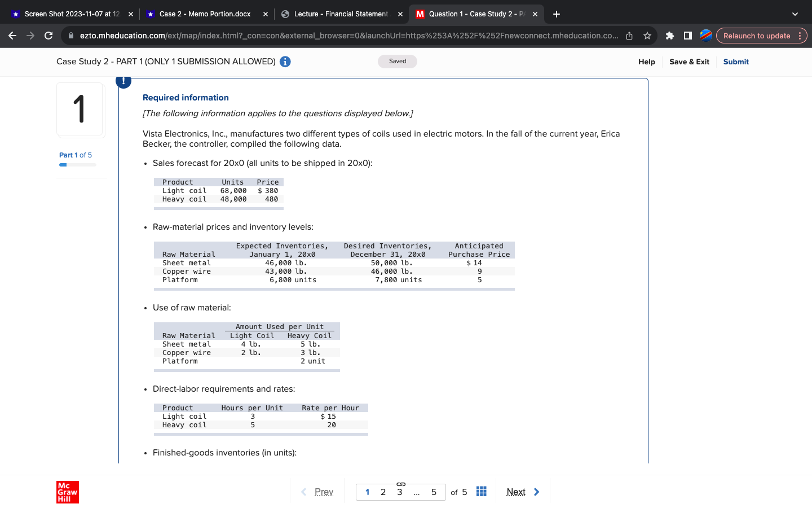Click the browser forward arrow
The image size is (812, 508).
click(x=30, y=36)
